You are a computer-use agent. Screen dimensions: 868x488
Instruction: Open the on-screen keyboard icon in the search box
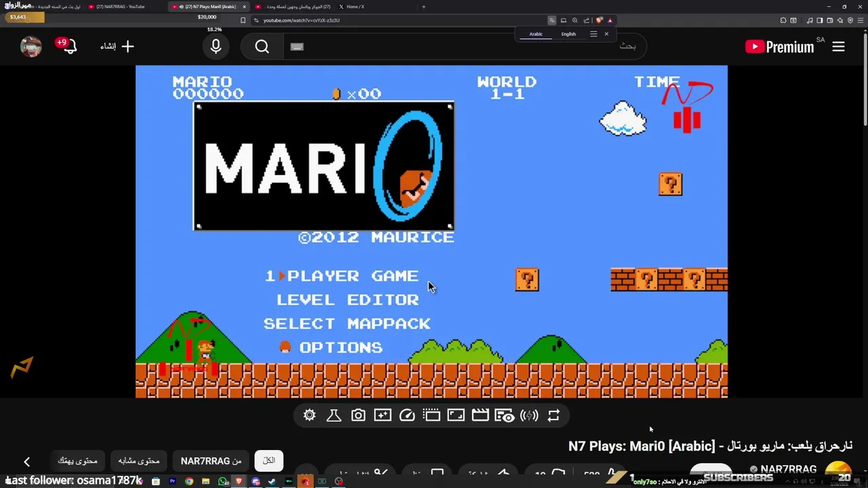[x=297, y=47]
